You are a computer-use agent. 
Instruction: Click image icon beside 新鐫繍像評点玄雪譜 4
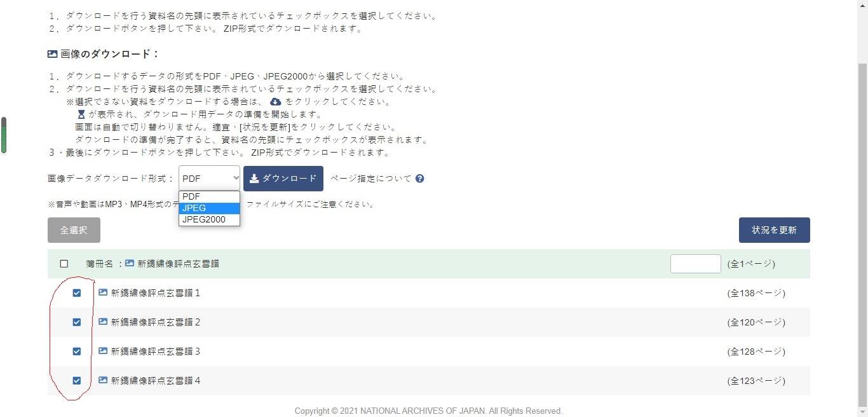coord(103,381)
